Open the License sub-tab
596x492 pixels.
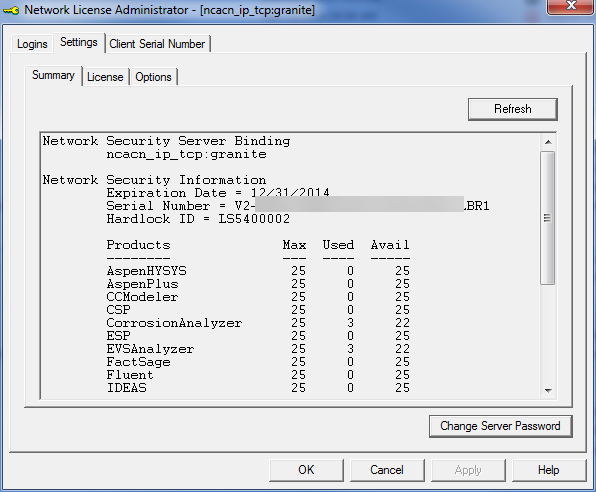pos(105,77)
